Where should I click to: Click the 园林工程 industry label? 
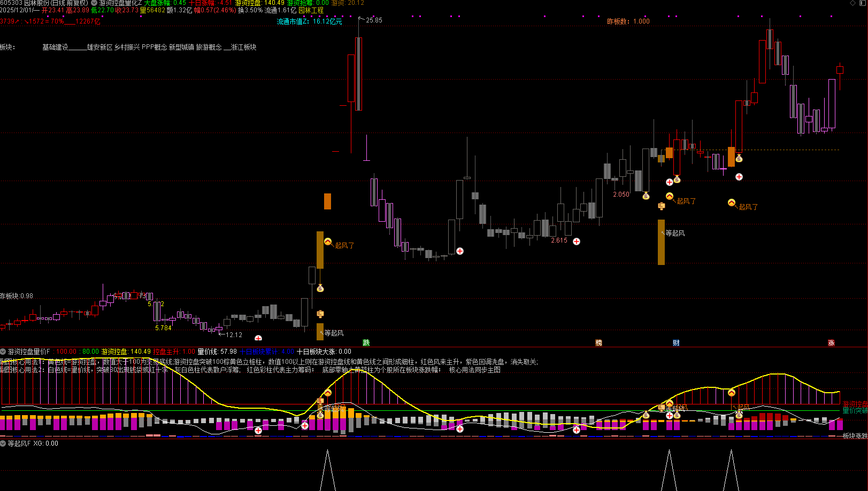(311, 10)
